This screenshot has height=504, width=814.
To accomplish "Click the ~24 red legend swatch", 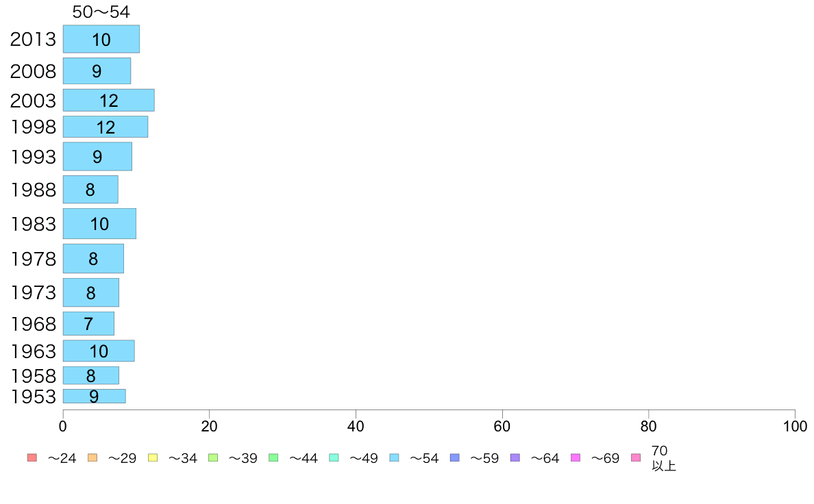I will tap(32, 458).
